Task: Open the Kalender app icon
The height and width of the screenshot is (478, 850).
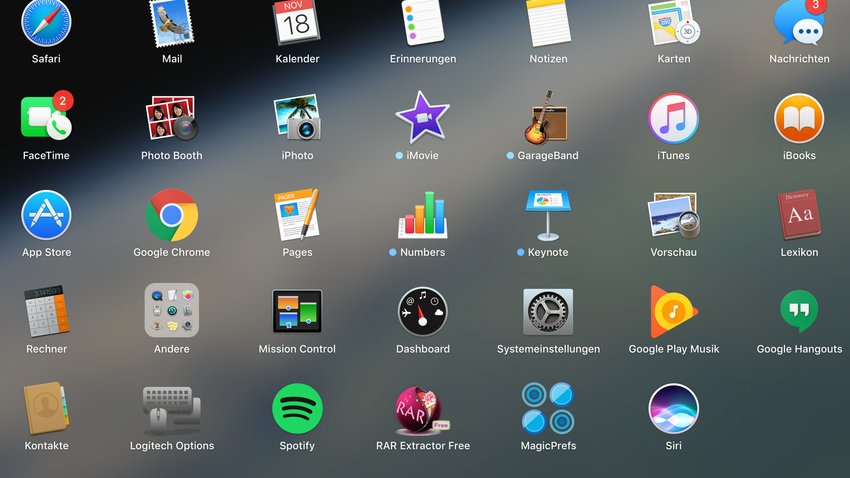Action: click(297, 22)
